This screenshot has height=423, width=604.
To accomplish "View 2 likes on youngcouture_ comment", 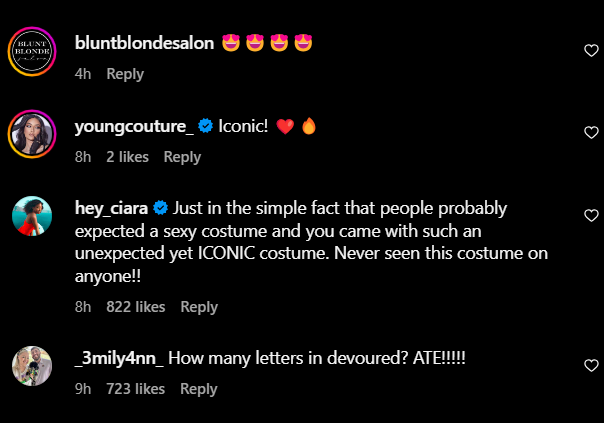I will coord(127,157).
